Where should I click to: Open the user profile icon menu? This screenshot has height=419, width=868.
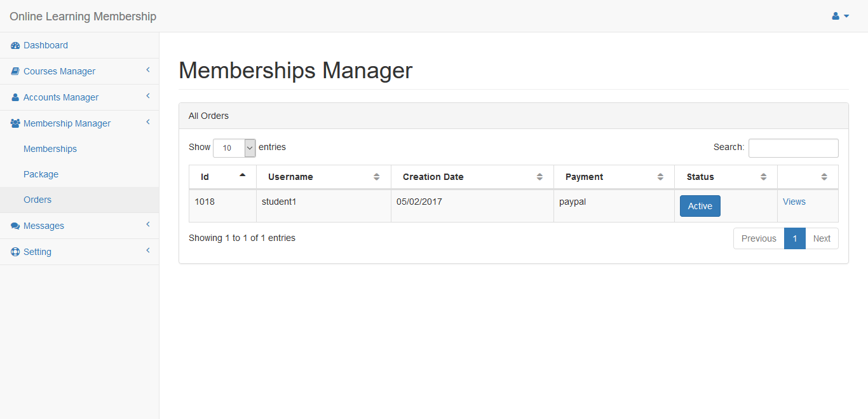pos(840,17)
